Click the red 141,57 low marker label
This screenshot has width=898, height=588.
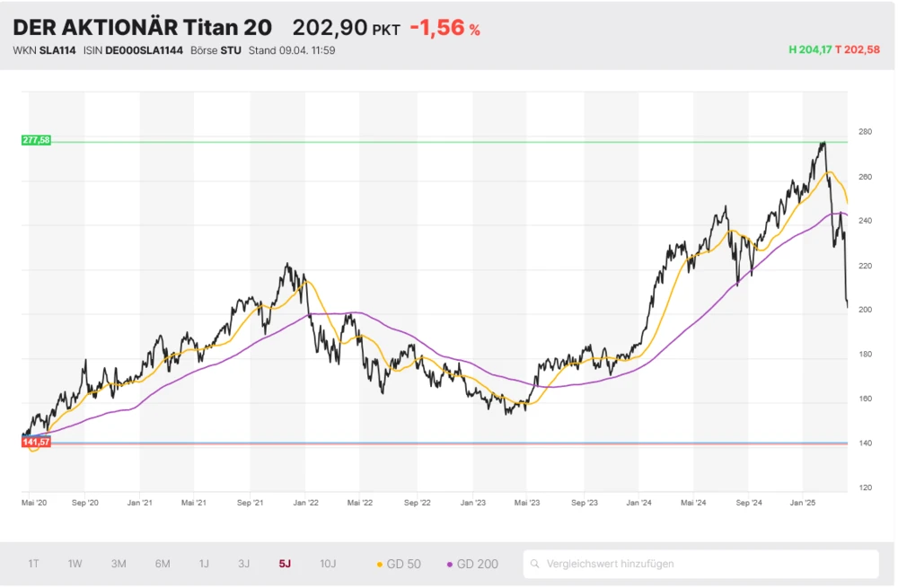coord(36,442)
